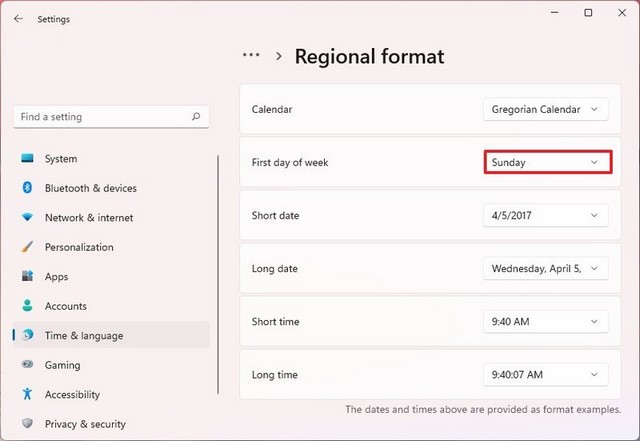This screenshot has width=640, height=441.
Task: Click the Accessibility figure icon
Action: (27, 394)
